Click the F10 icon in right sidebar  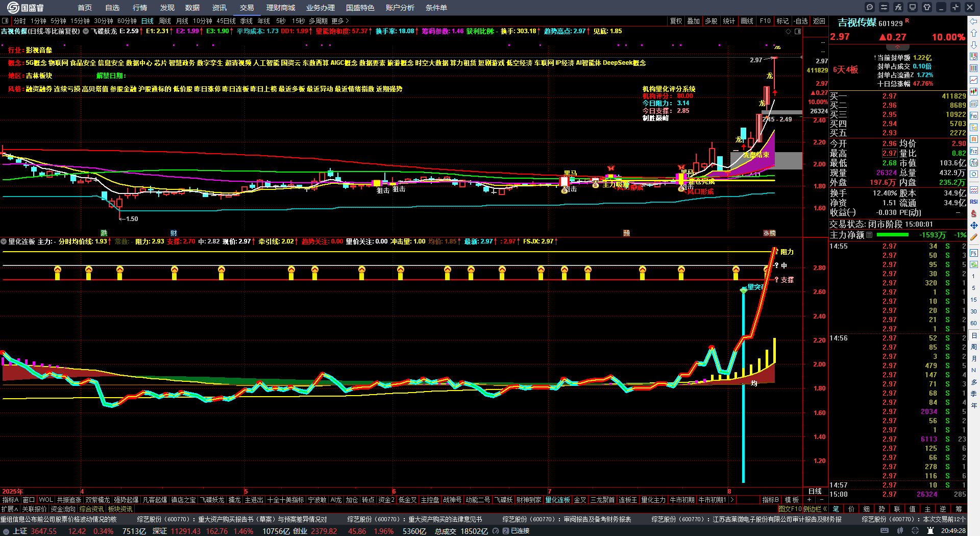click(x=974, y=116)
